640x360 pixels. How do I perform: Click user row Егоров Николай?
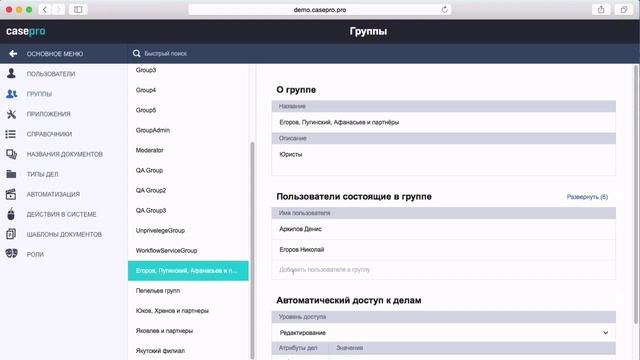pos(444,249)
